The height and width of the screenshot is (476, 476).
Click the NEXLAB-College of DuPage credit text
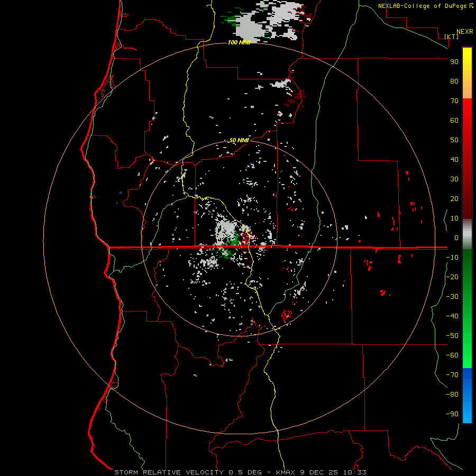pos(423,6)
